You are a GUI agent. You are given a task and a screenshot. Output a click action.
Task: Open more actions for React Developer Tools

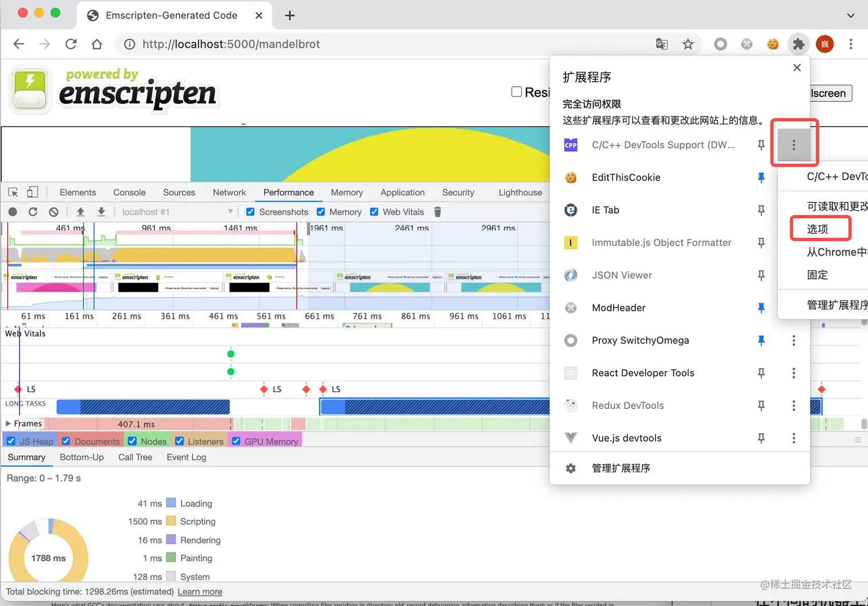coord(794,373)
